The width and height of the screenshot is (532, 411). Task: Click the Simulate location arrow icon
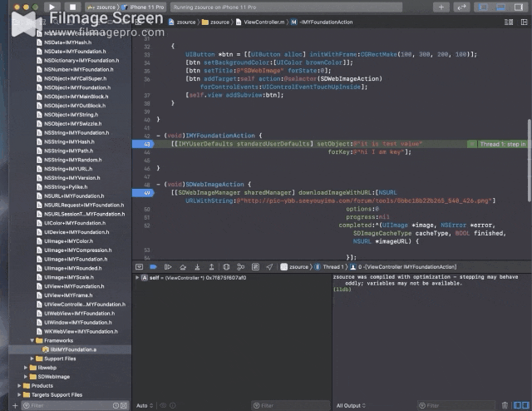[269, 267]
